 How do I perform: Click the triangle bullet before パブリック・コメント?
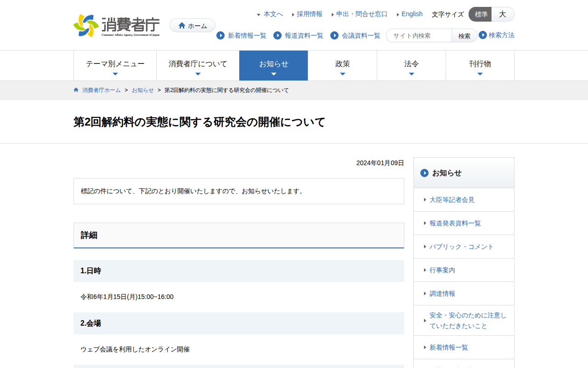(425, 247)
